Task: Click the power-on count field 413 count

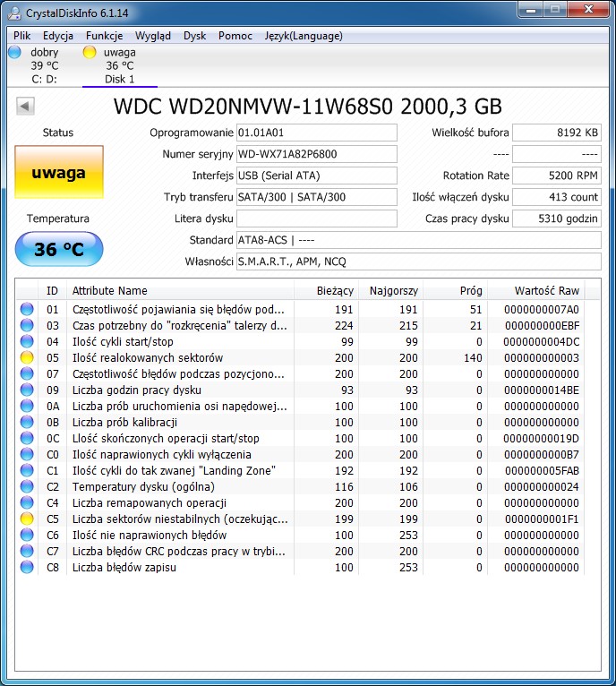Action: [x=557, y=197]
